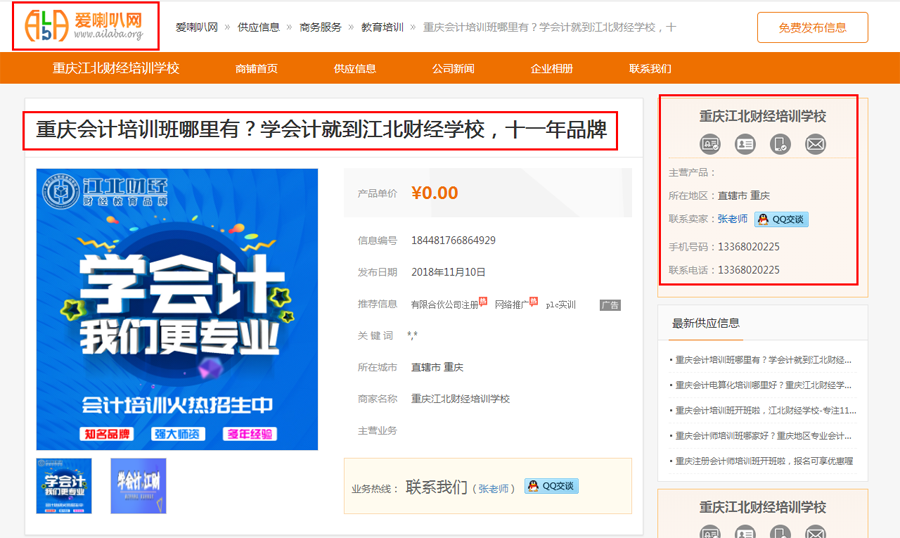The width and height of the screenshot is (900, 538).
Task: Click 张老师 in the 业务热线 box
Action: pos(494,489)
